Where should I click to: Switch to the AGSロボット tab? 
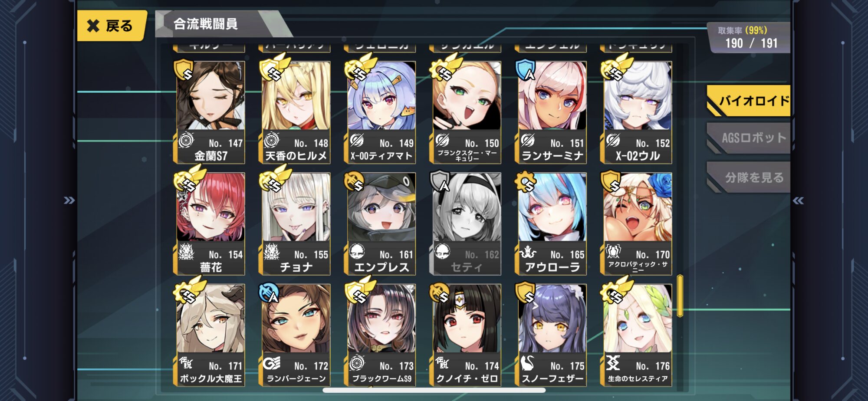[749, 138]
